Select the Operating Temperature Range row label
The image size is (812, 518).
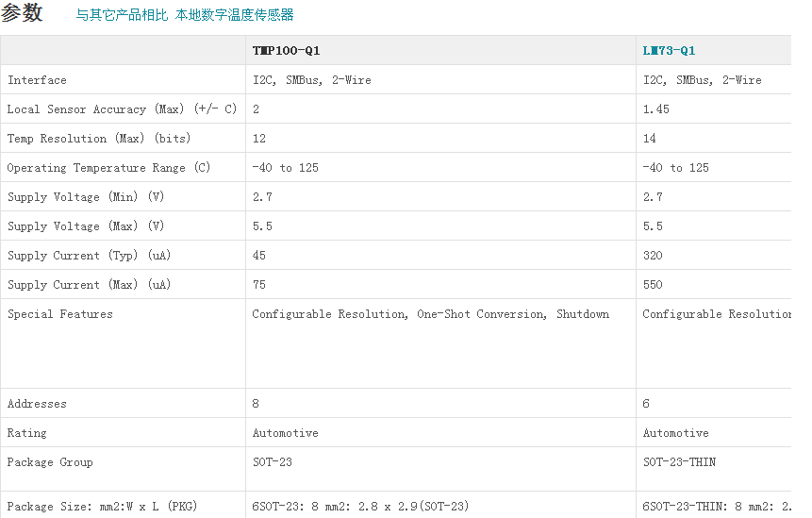pos(108,168)
